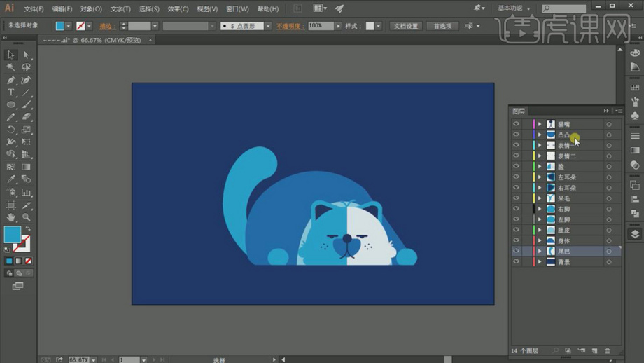Select the Type tool
This screenshot has width=644, height=363.
coord(11,93)
